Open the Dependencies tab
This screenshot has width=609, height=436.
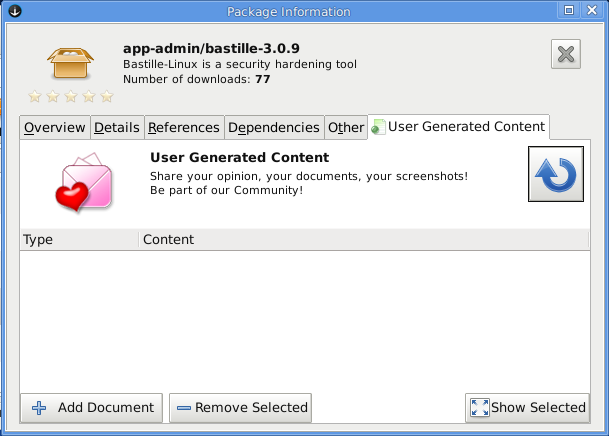click(x=274, y=127)
